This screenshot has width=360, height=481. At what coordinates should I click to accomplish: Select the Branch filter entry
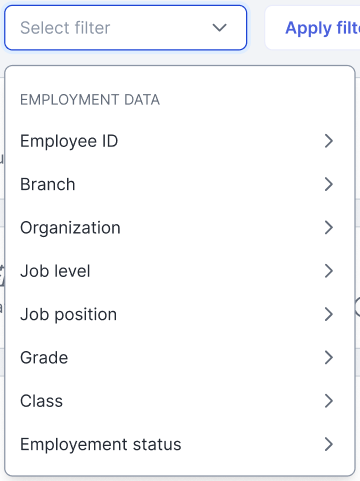click(x=180, y=184)
